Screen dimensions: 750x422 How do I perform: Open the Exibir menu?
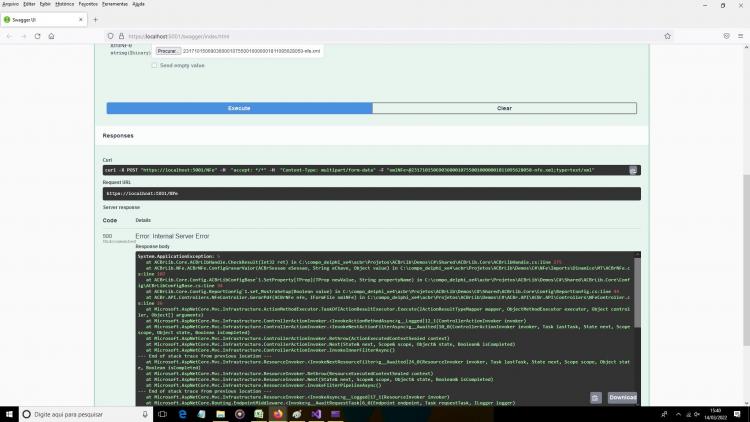tap(45, 4)
